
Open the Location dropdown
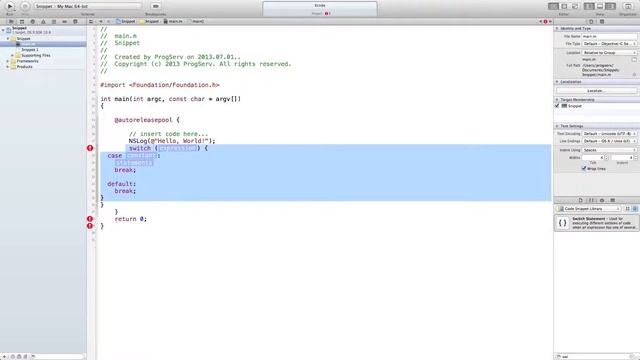pyautogui.click(x=609, y=53)
